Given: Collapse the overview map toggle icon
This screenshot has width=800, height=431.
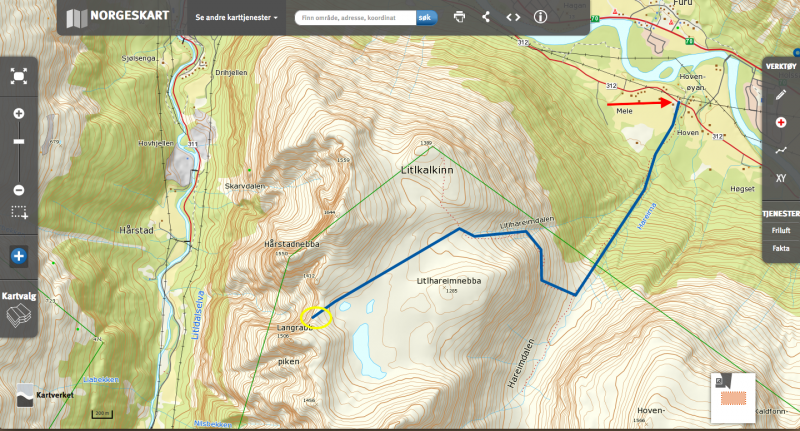Looking at the screenshot, I should [719, 381].
